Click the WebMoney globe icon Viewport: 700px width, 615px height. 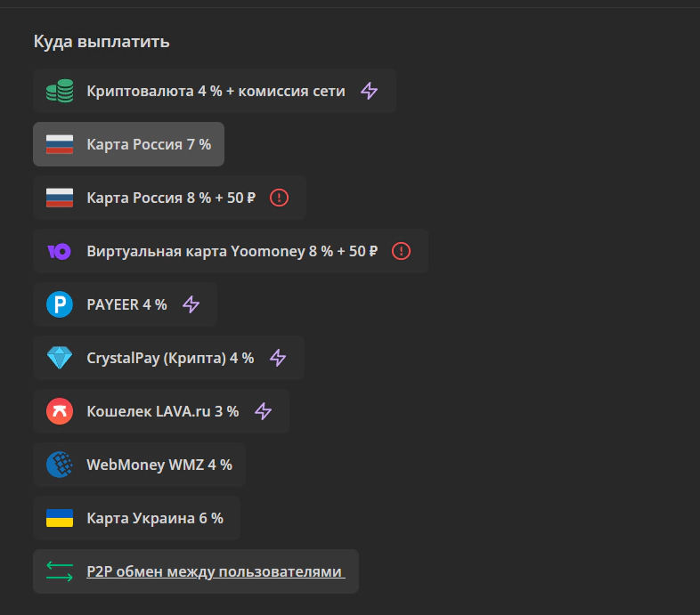pyautogui.click(x=60, y=465)
